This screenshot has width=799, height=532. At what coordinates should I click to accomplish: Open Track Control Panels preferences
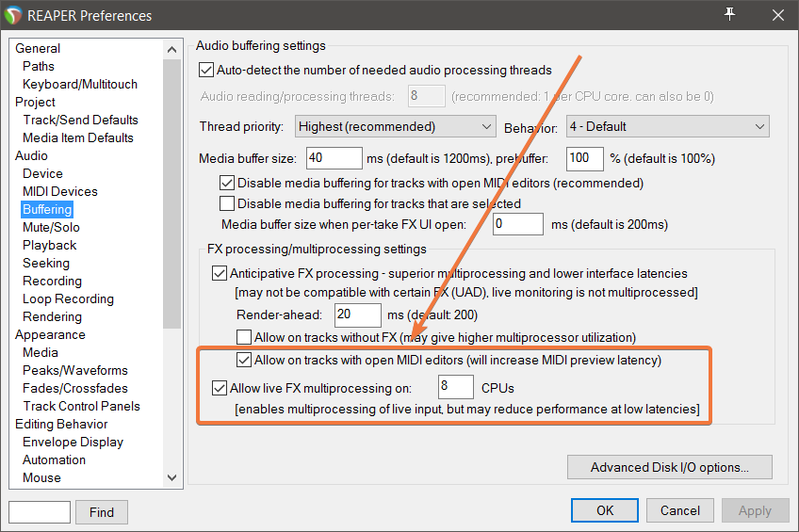pyautogui.click(x=81, y=406)
